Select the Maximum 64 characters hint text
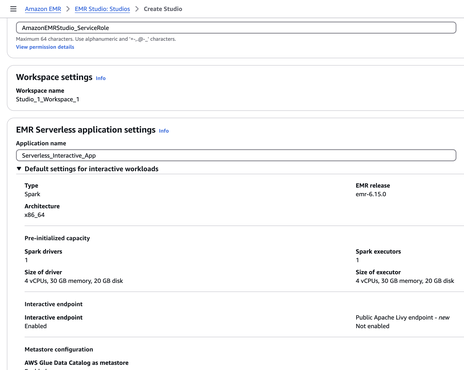This screenshot has height=370, width=464. 96,39
